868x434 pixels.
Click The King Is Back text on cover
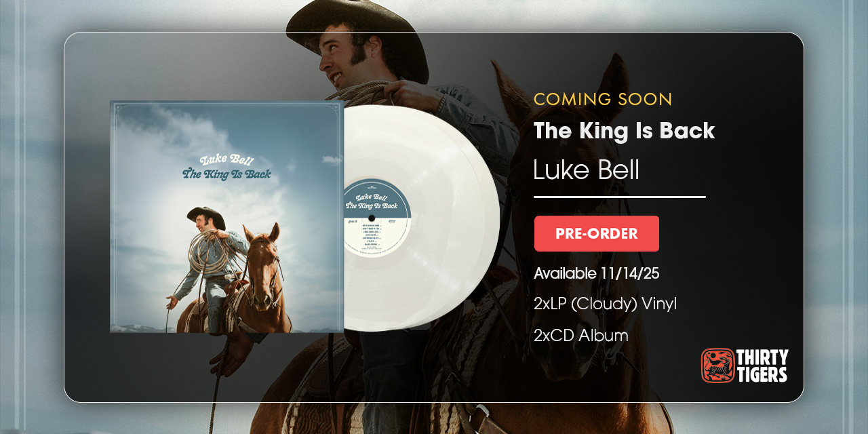(226, 174)
